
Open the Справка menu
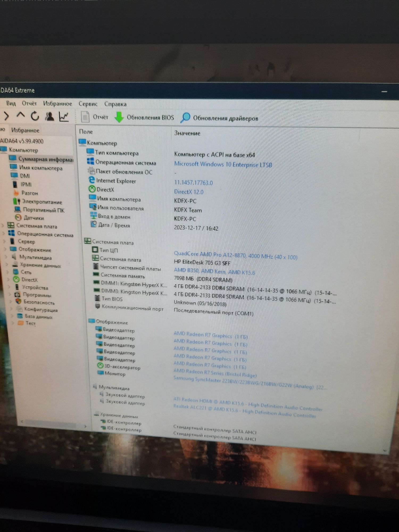click(x=115, y=104)
